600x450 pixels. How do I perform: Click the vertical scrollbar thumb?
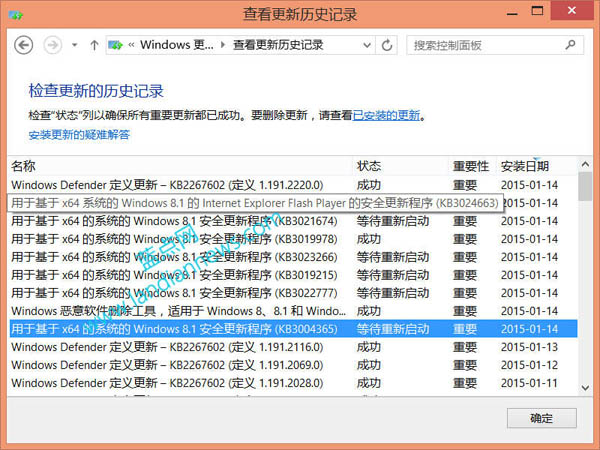585,187
